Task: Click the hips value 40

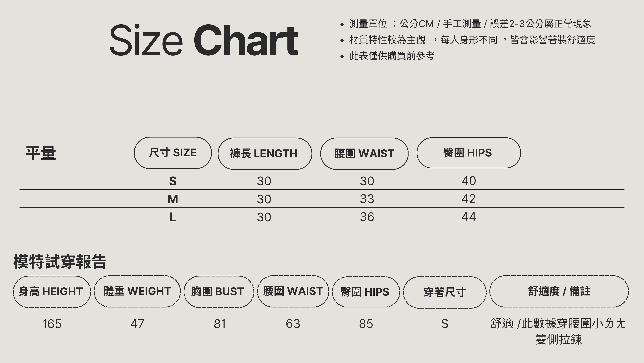Action: [x=468, y=181]
